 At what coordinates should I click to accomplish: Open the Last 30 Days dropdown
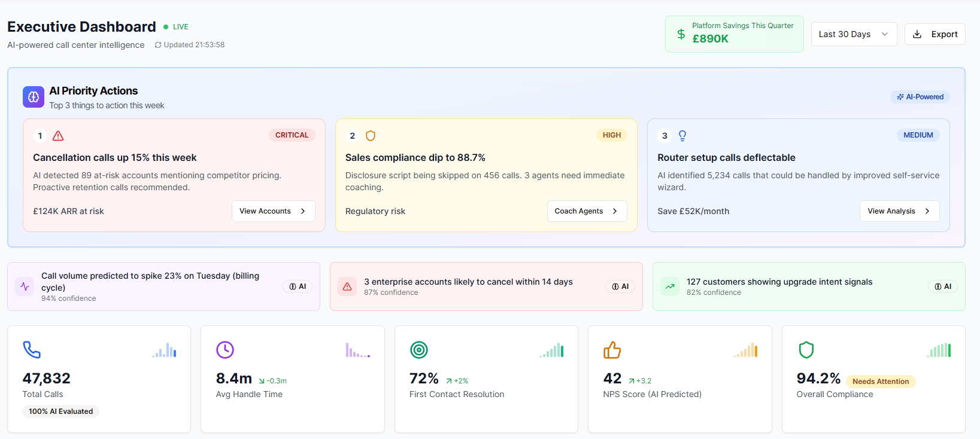[x=854, y=34]
